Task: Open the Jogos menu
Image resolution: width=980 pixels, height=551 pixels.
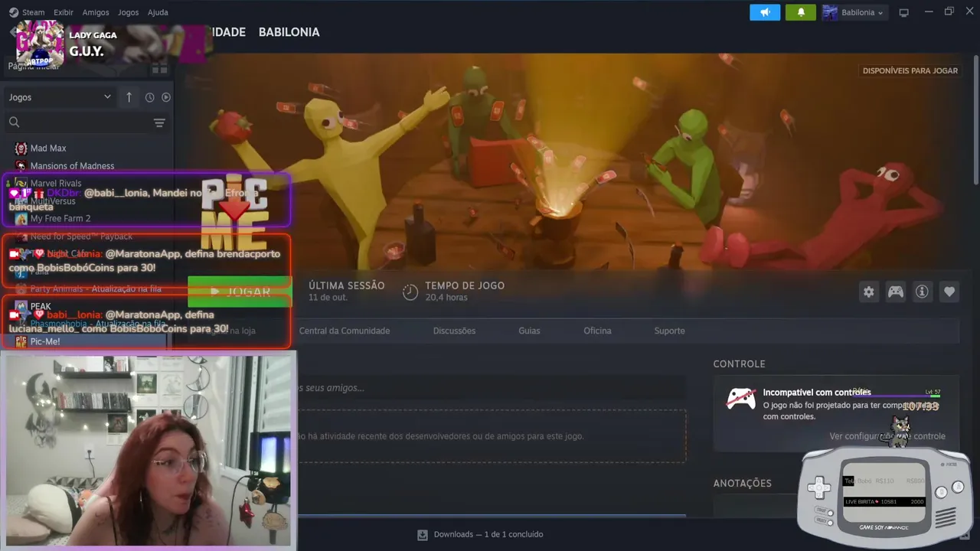Action: pos(128,12)
